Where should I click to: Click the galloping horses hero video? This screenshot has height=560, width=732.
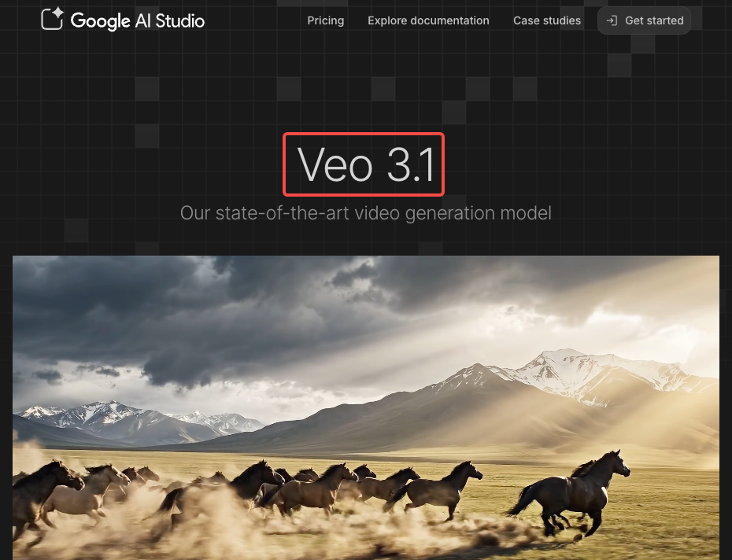tap(366, 408)
